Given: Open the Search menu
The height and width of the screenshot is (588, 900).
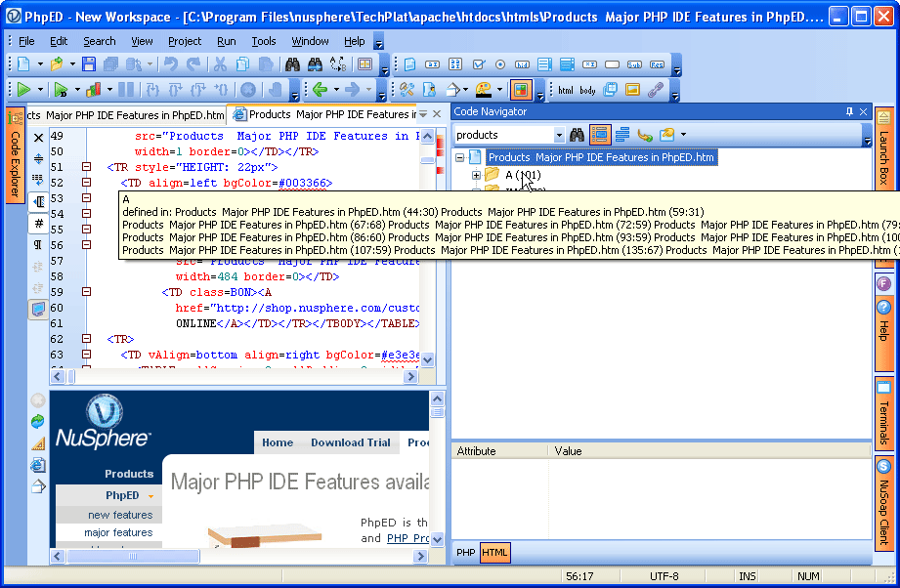Looking at the screenshot, I should pyautogui.click(x=100, y=41).
